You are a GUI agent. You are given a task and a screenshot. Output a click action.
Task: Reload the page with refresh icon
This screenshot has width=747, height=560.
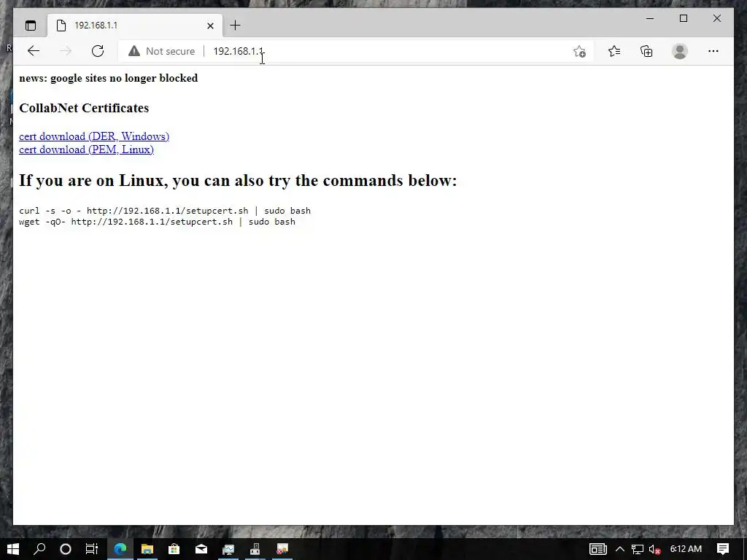click(98, 51)
